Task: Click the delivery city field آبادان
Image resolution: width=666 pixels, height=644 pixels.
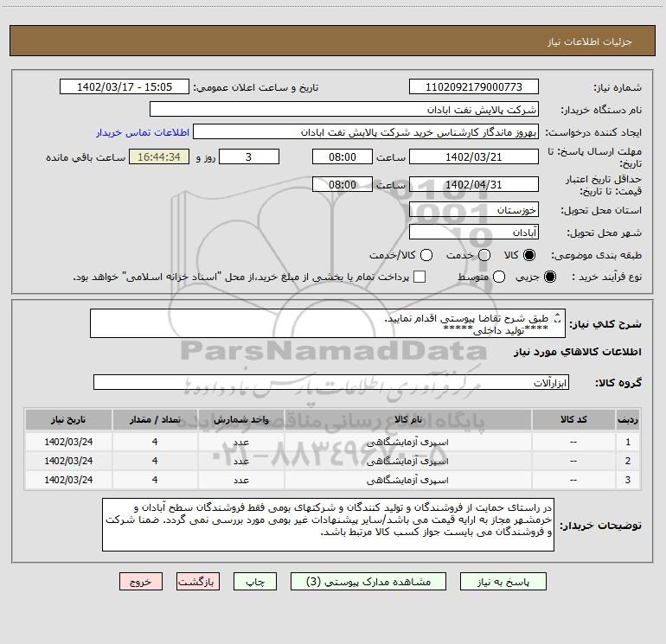Action: 474,233
